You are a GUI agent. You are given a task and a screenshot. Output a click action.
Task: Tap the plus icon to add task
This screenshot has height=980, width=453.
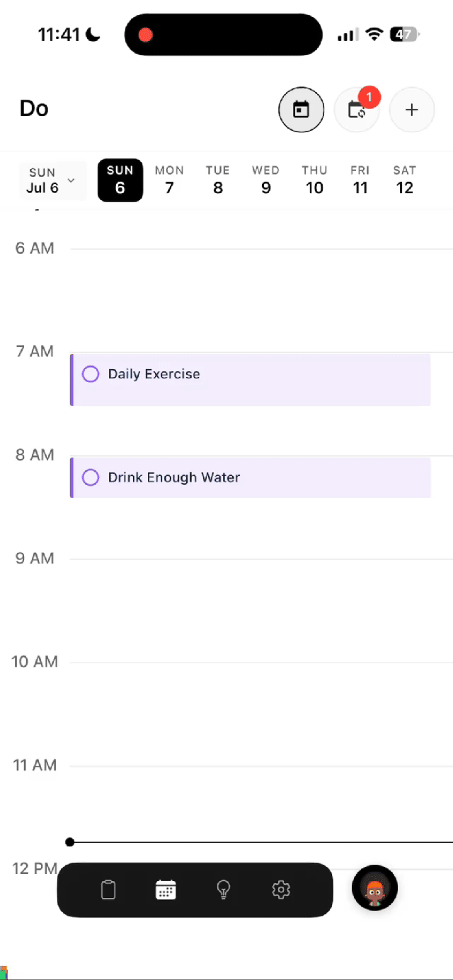[412, 110]
